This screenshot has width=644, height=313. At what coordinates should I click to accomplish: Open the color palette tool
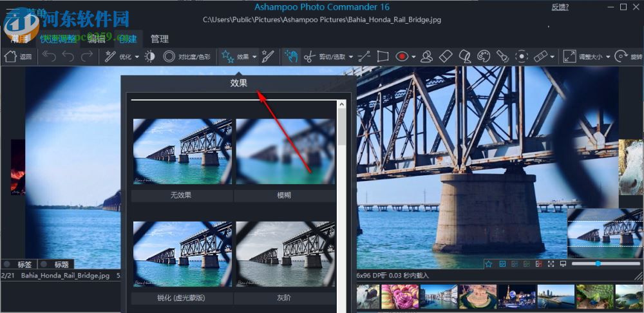[484, 57]
